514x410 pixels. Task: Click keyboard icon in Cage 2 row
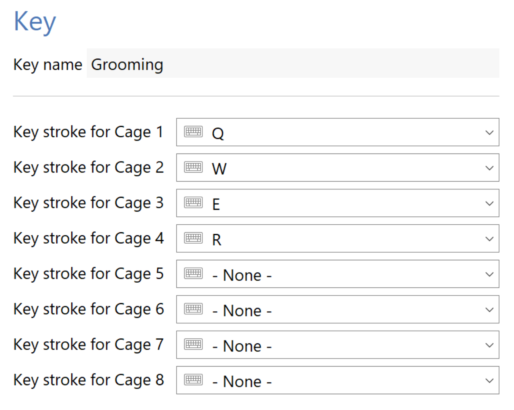(x=193, y=167)
